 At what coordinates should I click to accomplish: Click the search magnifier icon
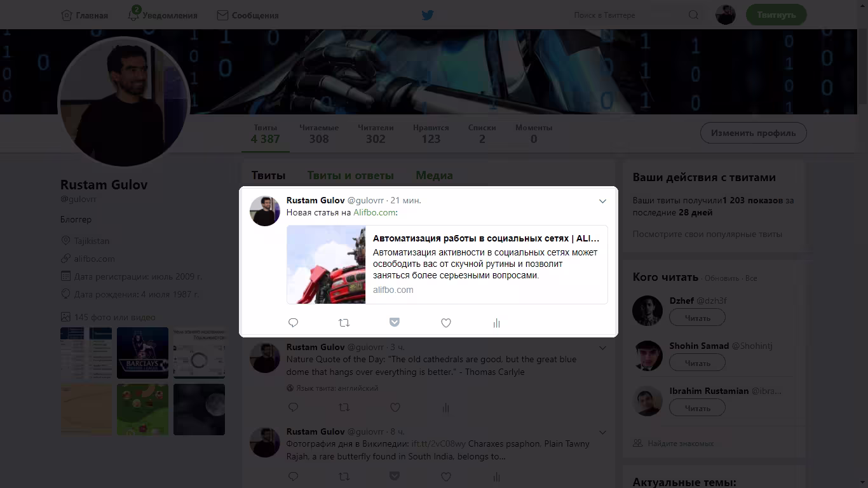[x=693, y=15]
